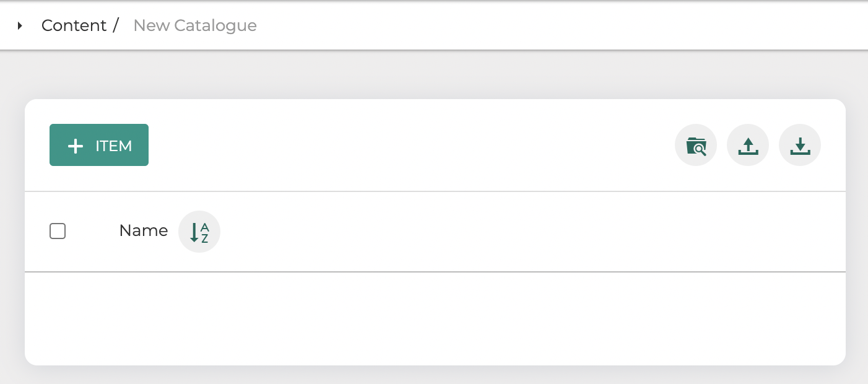This screenshot has height=384, width=868.
Task: Browse catalogue using the magnifier folder button
Action: pyautogui.click(x=696, y=146)
